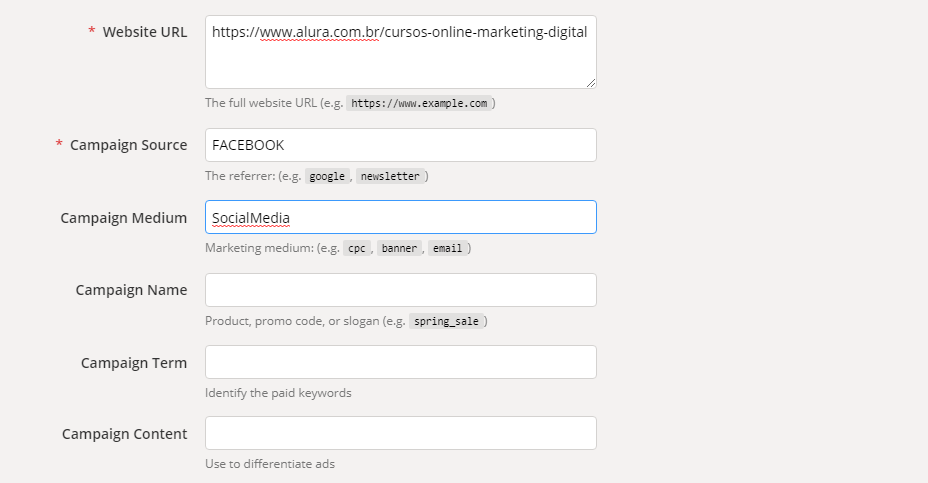Click the "Campaign Medium" label text
This screenshot has height=483, width=928.
click(x=123, y=218)
